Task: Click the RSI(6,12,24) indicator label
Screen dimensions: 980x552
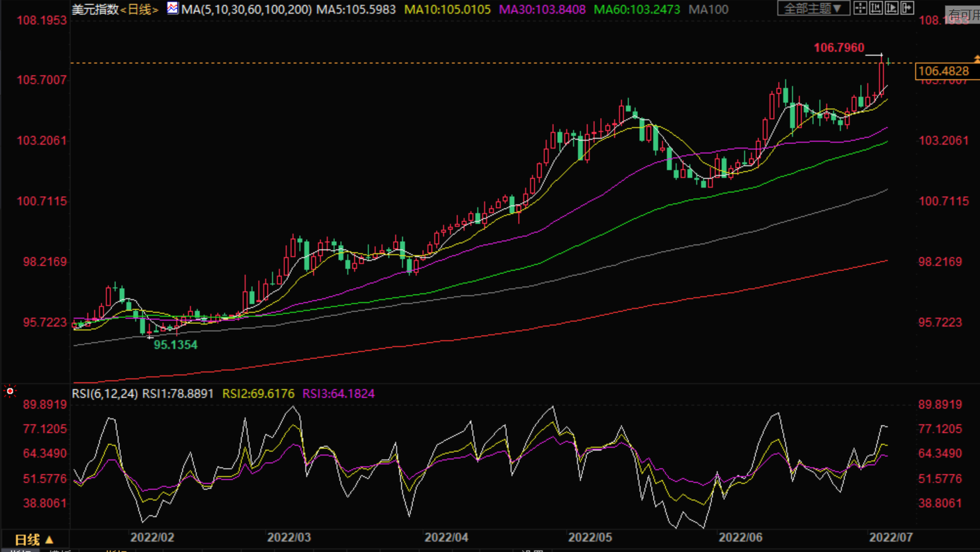Action: (x=104, y=394)
